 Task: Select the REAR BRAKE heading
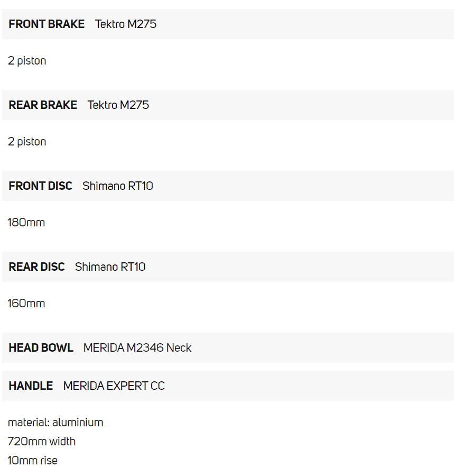tap(43, 105)
